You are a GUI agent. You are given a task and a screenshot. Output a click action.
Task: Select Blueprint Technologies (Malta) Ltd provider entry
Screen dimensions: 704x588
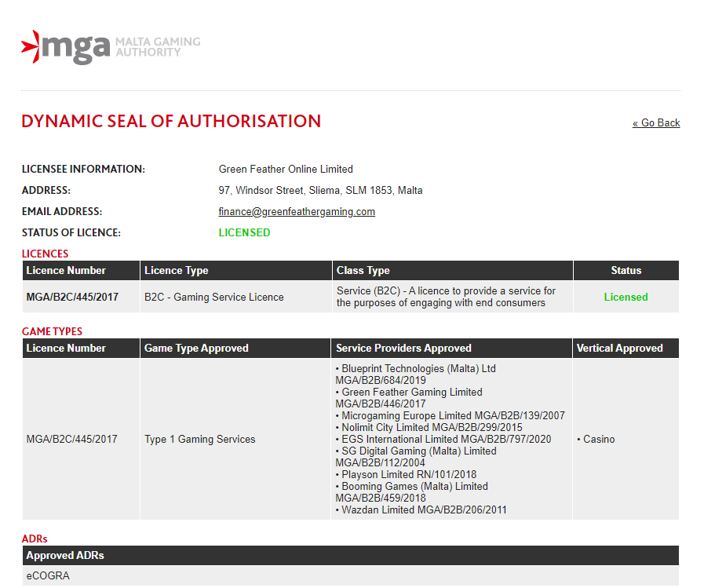(416, 374)
